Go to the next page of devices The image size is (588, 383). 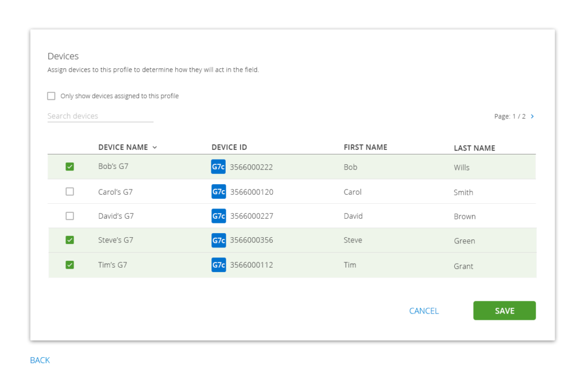[x=532, y=117]
